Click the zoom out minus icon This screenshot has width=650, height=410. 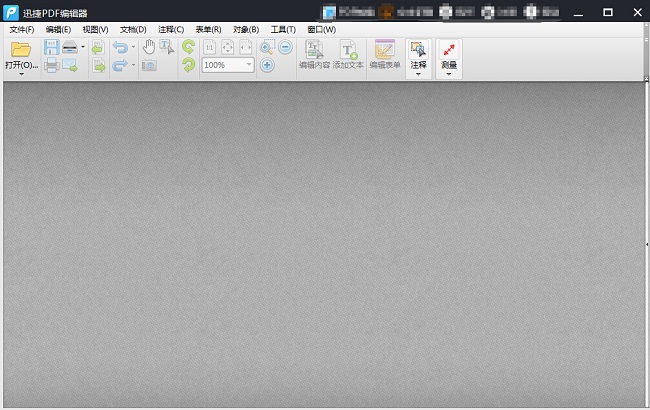coord(285,47)
